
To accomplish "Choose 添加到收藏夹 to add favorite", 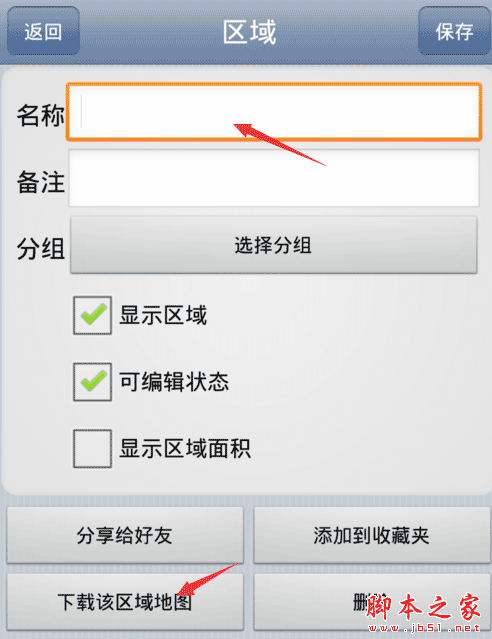I will (x=372, y=535).
